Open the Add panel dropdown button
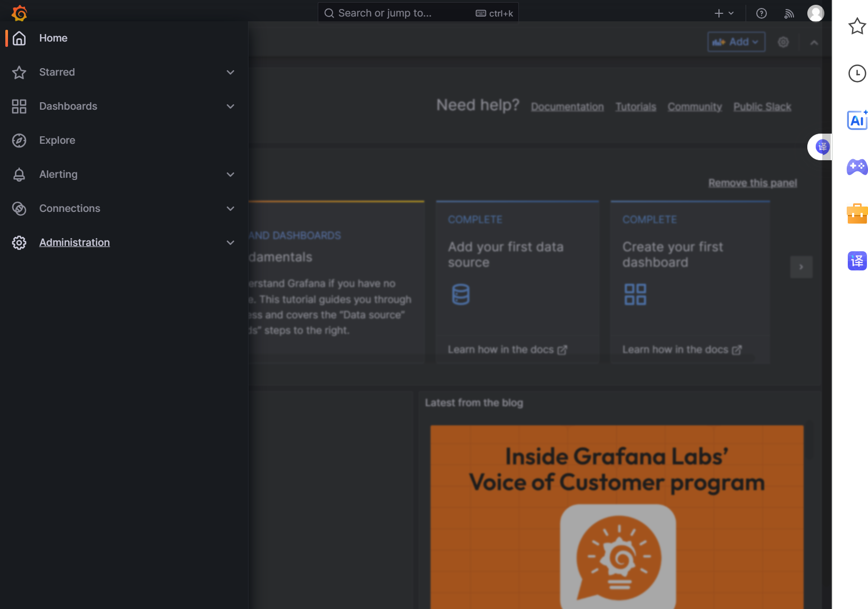 click(x=737, y=42)
